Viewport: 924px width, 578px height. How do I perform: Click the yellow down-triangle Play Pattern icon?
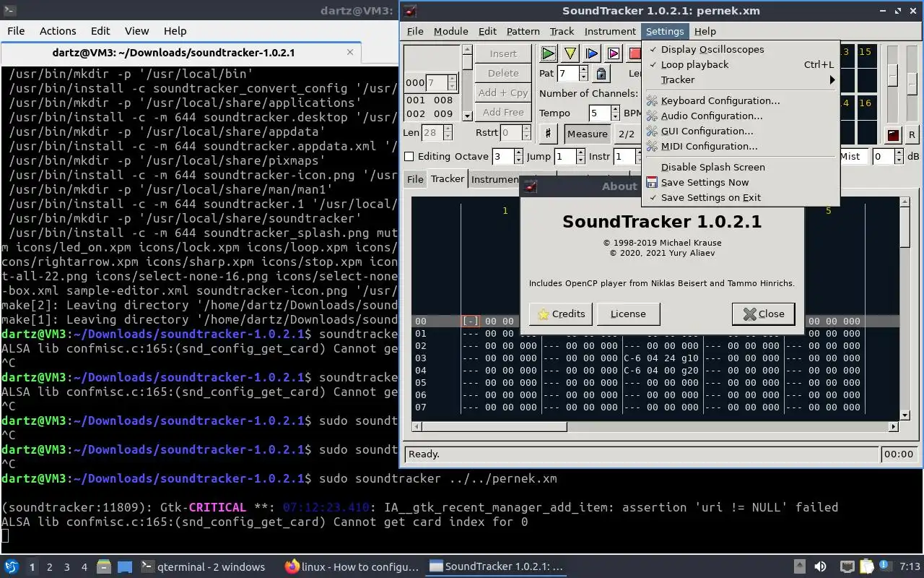click(x=570, y=53)
